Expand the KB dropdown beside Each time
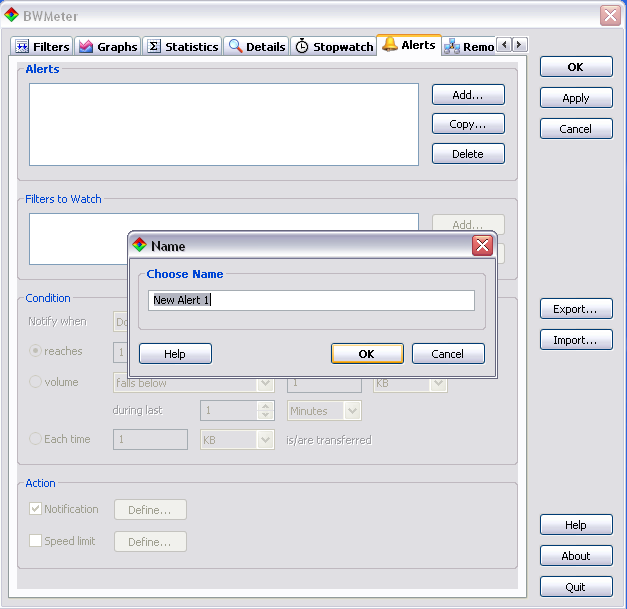The width and height of the screenshot is (627, 609). (237, 439)
